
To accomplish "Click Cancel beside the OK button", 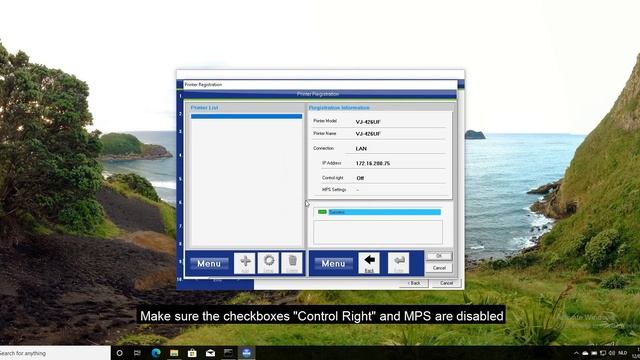I will pos(439,268).
